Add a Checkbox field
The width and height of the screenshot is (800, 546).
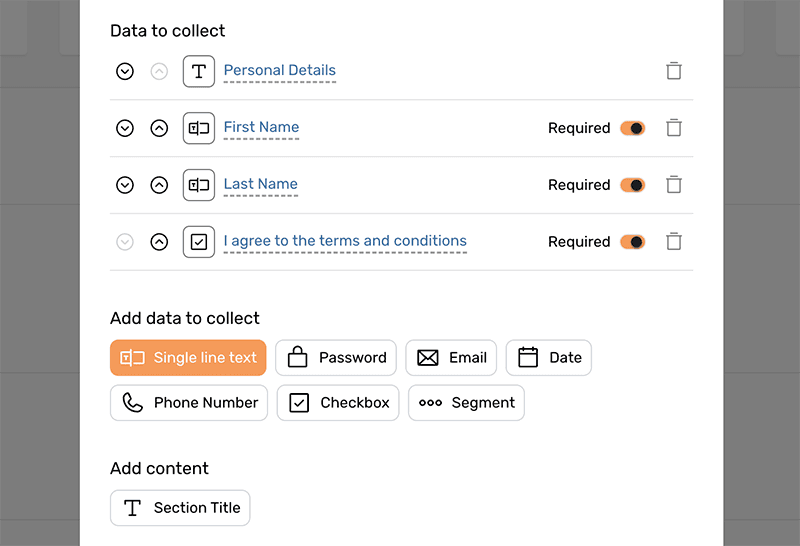point(338,403)
